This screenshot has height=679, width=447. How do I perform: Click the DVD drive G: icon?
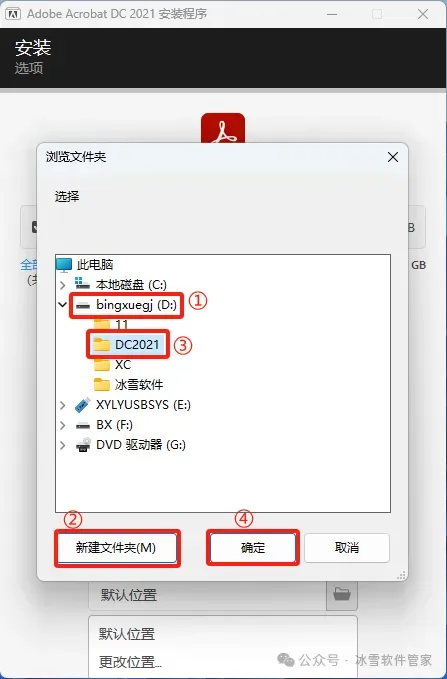pyautogui.click(x=83, y=444)
